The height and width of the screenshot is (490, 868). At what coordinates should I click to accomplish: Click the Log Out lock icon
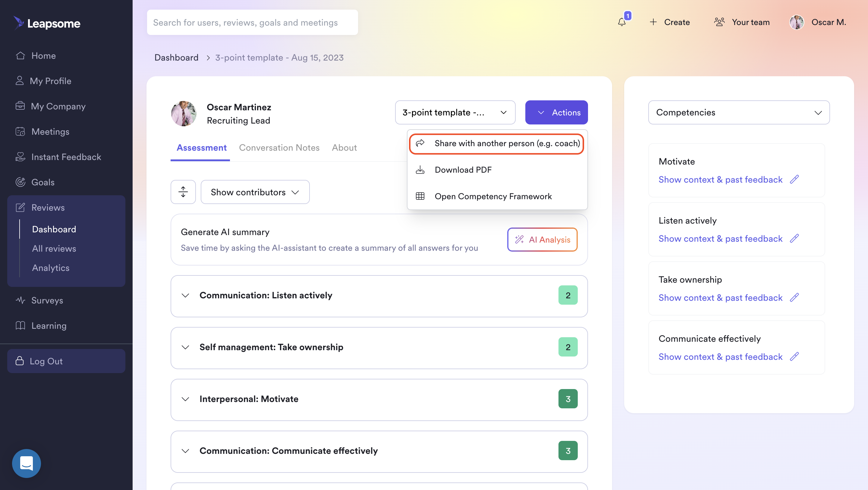coord(20,361)
